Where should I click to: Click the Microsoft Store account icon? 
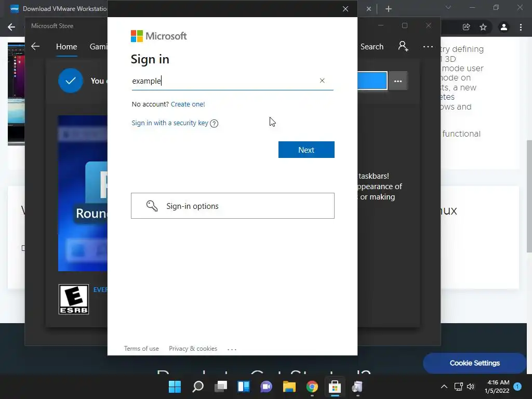click(x=403, y=46)
